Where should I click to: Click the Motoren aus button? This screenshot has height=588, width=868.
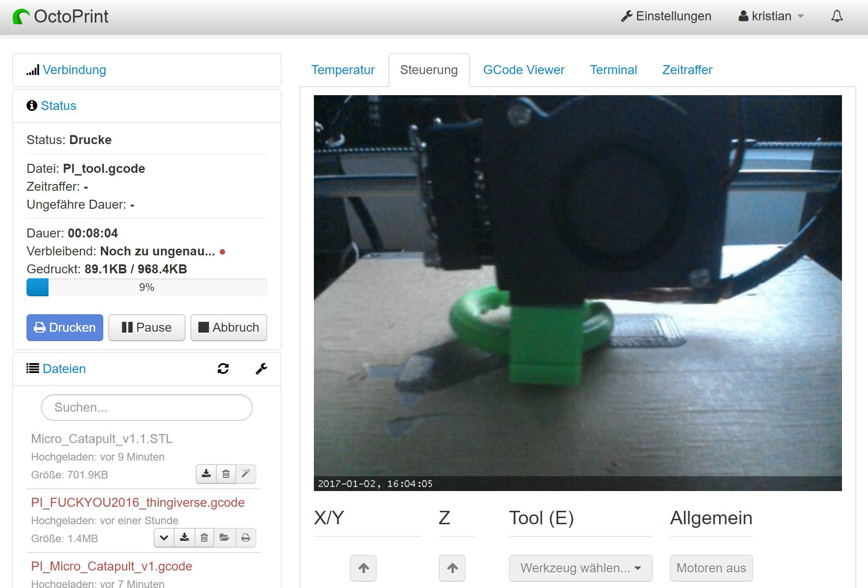711,568
